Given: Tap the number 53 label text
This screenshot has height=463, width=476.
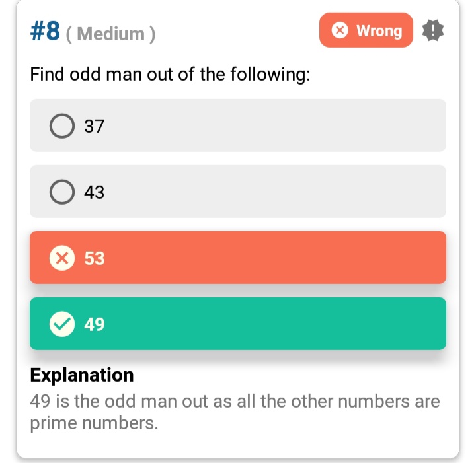Looking at the screenshot, I should 95,258.
